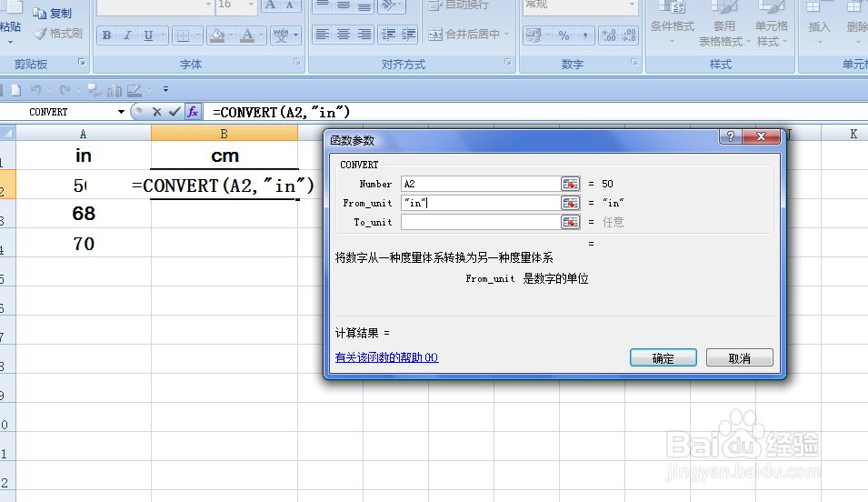
Task: Apply percent style format
Action: coord(564,35)
